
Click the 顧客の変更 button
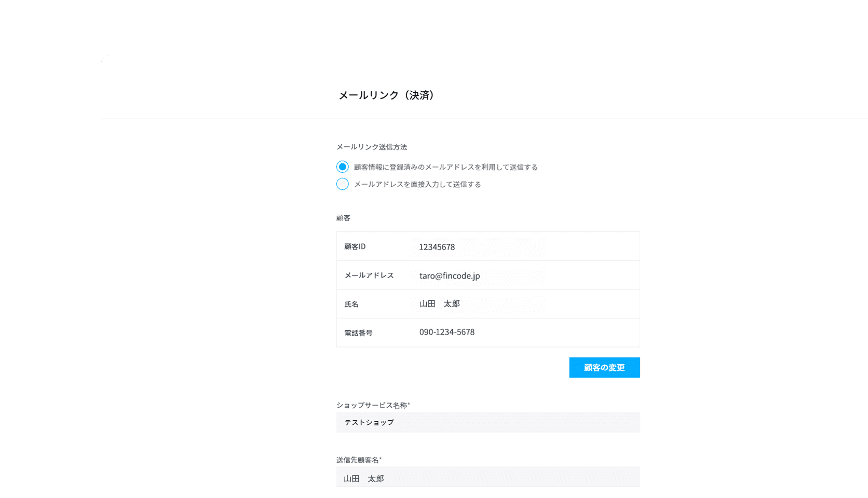(604, 367)
